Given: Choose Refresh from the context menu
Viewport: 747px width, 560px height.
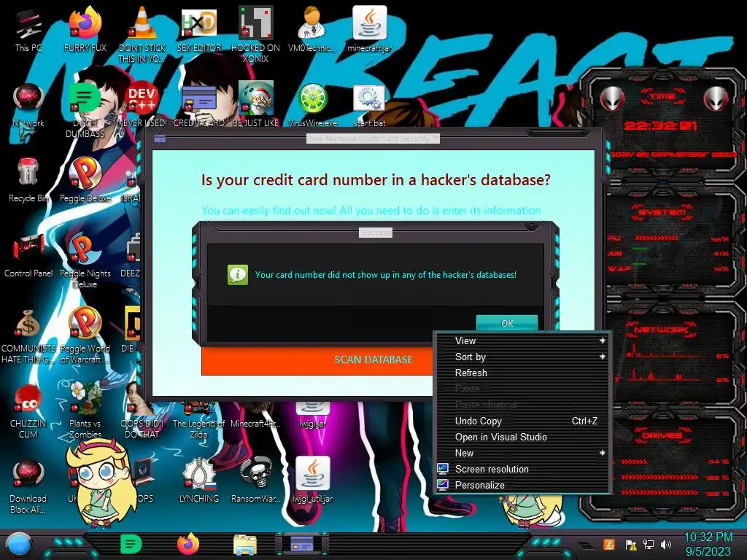Looking at the screenshot, I should pos(522,373).
